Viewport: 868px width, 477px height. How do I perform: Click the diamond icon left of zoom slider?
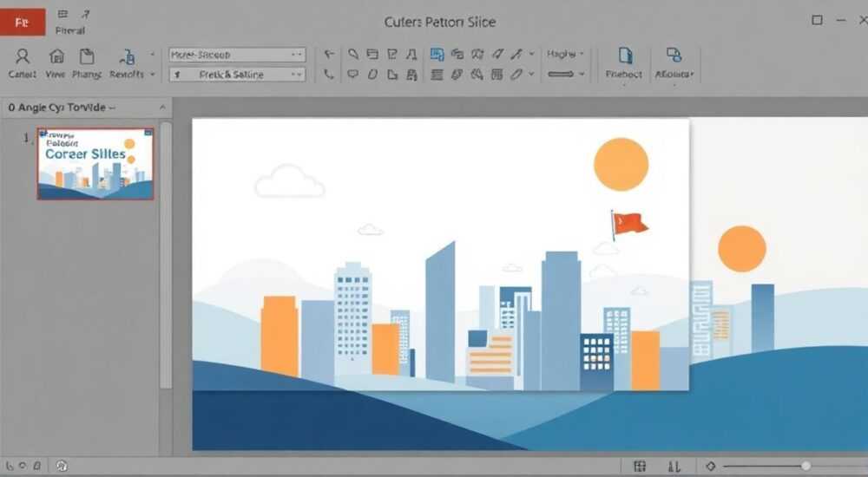point(711,467)
